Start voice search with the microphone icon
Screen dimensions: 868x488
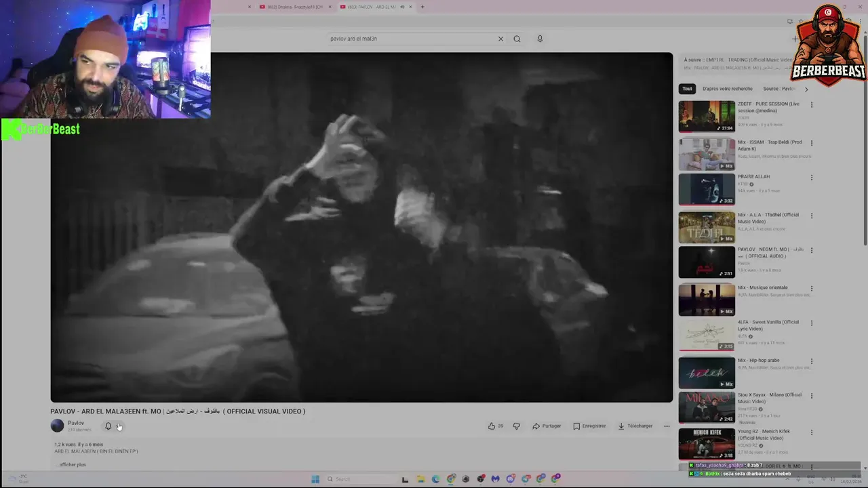[540, 39]
